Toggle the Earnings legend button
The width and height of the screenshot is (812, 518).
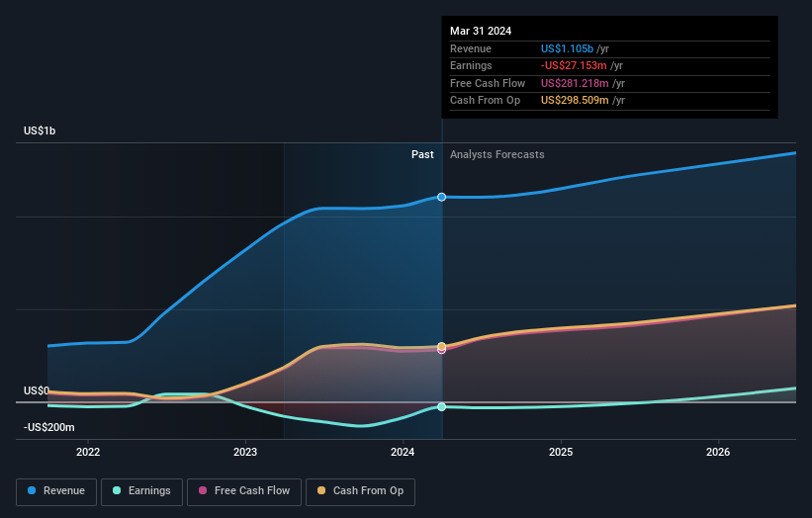click(141, 491)
